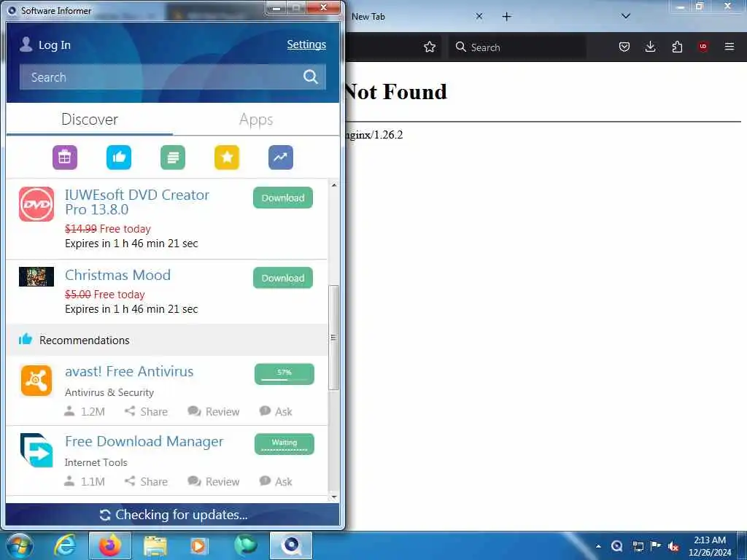Open Settings link in Software Informer
This screenshot has height=560, width=747.
(x=306, y=44)
